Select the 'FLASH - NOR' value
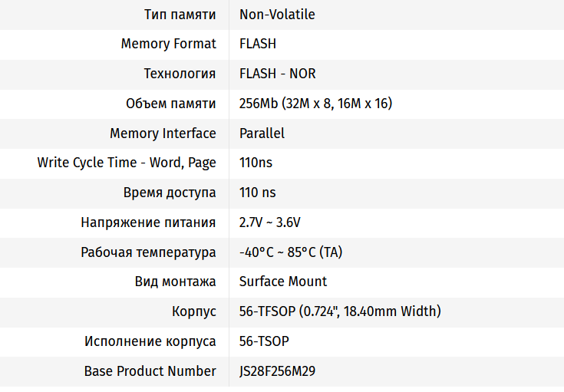 pos(277,74)
